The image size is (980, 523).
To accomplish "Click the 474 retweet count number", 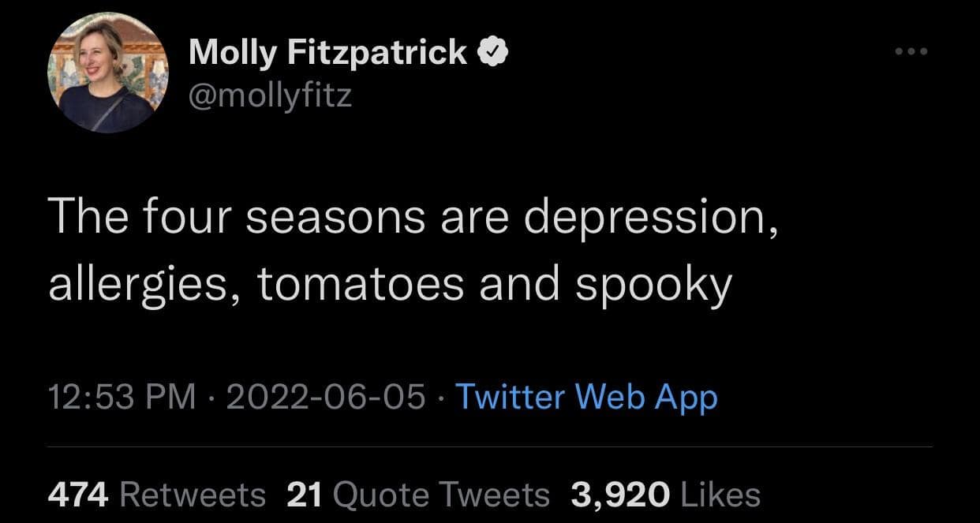I will (77, 495).
